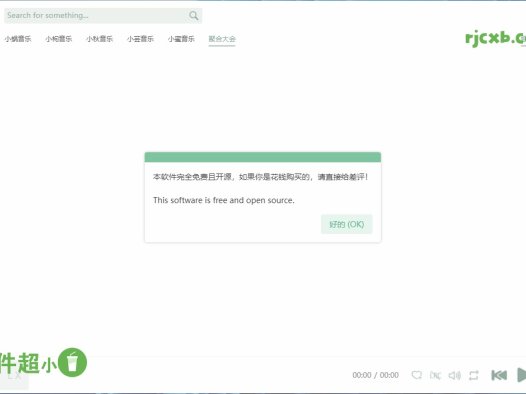The height and width of the screenshot is (394, 526).
Task: Open the comment bubble icon in player bar
Action: (x=417, y=375)
